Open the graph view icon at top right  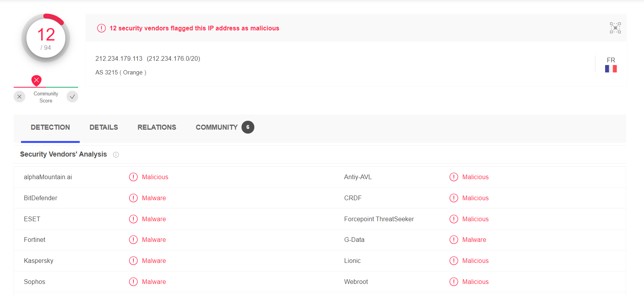[615, 28]
